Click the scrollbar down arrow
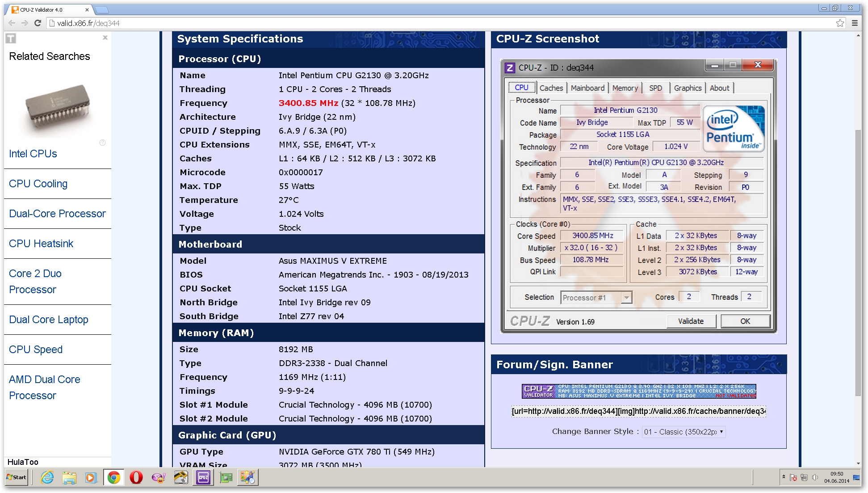 858,464
